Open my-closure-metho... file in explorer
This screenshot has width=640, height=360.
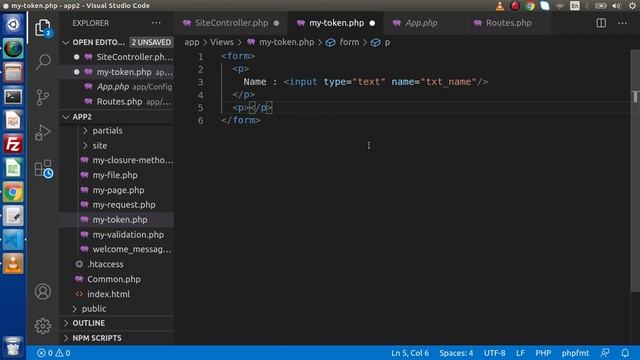pos(133,160)
